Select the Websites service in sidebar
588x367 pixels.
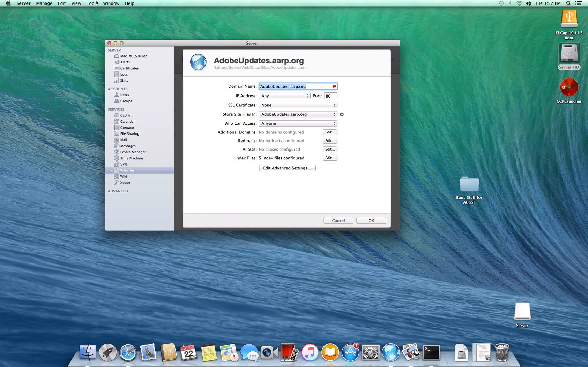pos(139,170)
